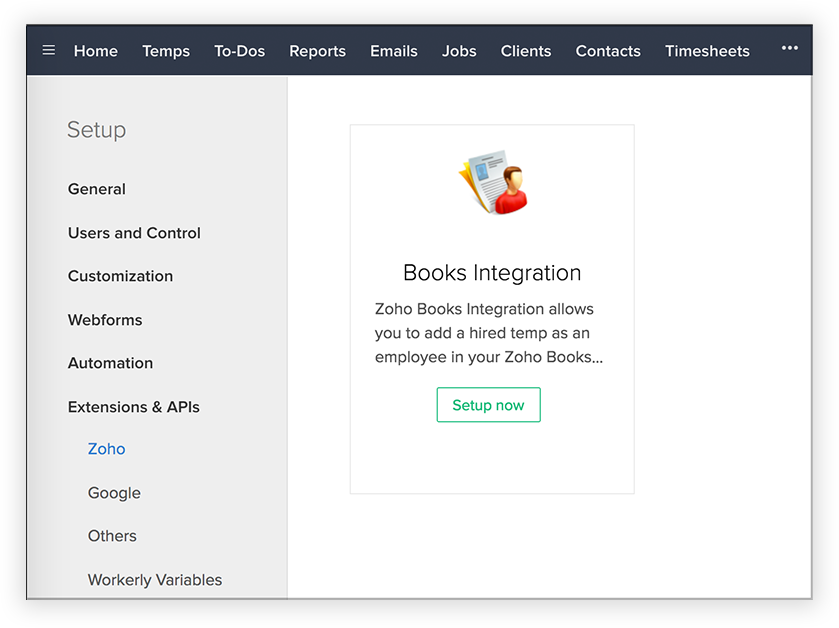839x628 pixels.
Task: Open Workerly Variables in sidebar
Action: 155,580
